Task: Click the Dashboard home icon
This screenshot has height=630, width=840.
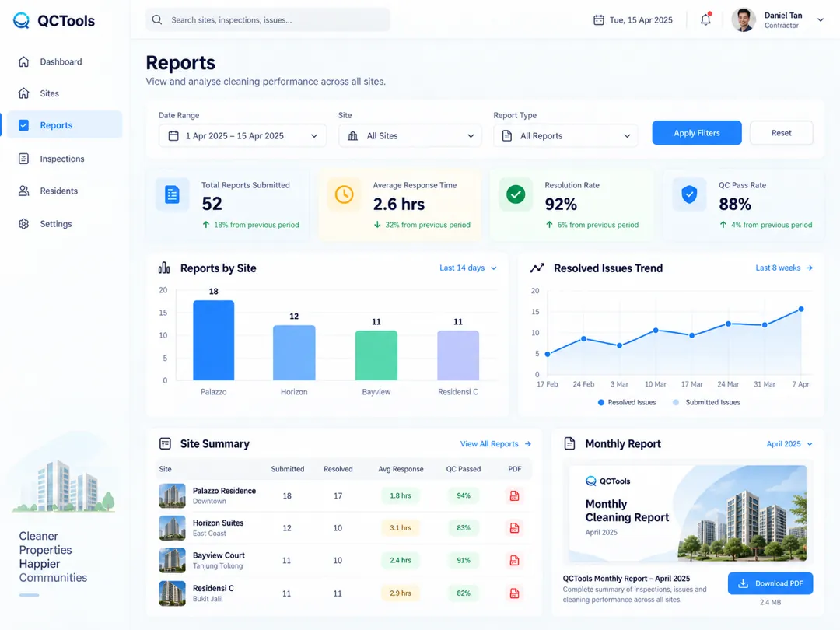Action: [23, 61]
